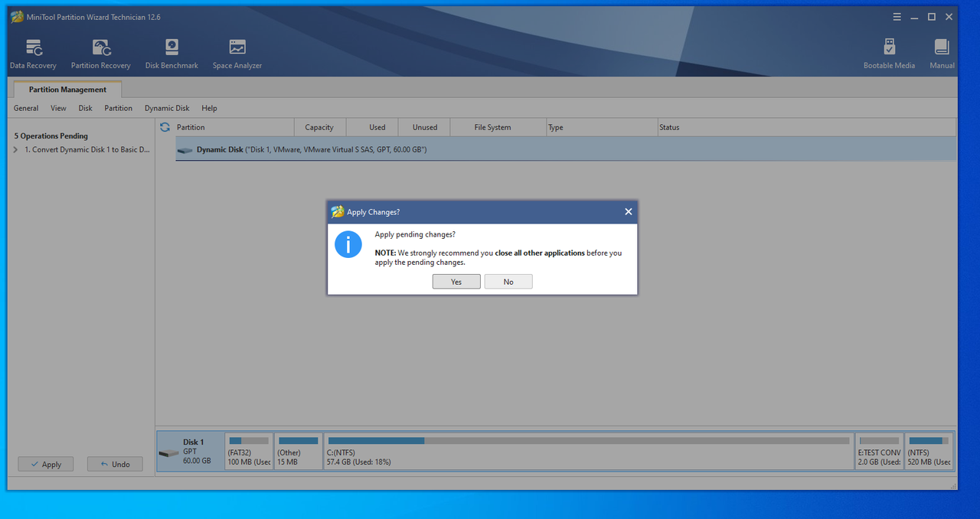The image size is (980, 519).
Task: Click the hamburger menu icon in title bar
Action: (897, 17)
